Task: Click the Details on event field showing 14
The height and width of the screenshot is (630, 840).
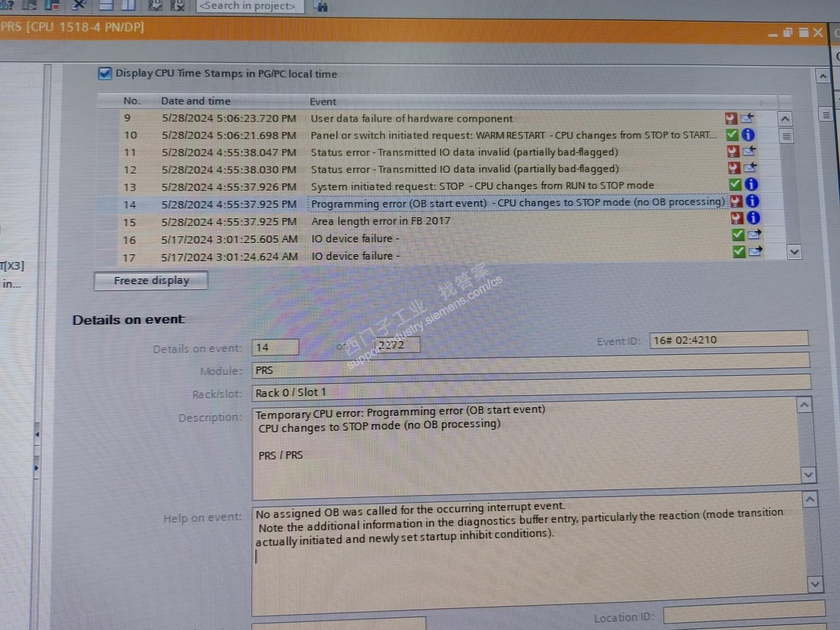Action: 275,348
